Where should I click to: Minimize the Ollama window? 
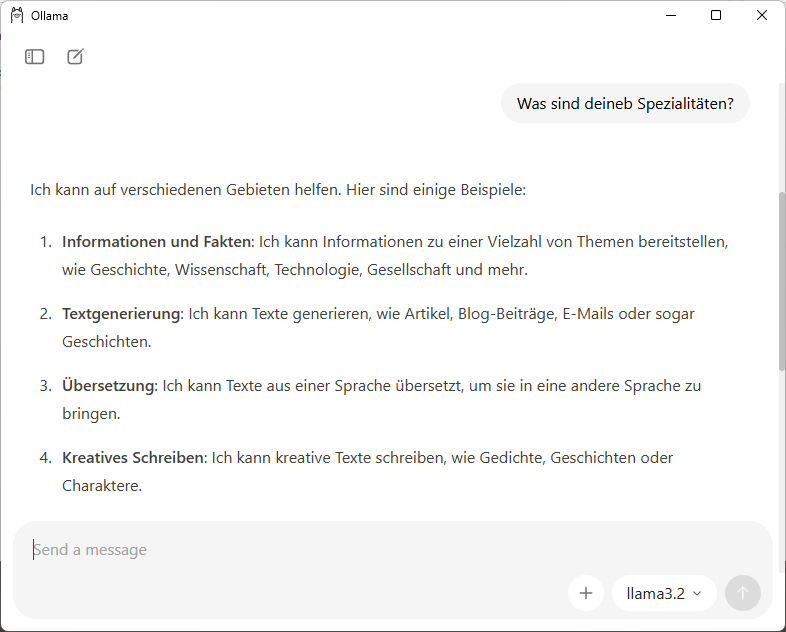tap(669, 15)
